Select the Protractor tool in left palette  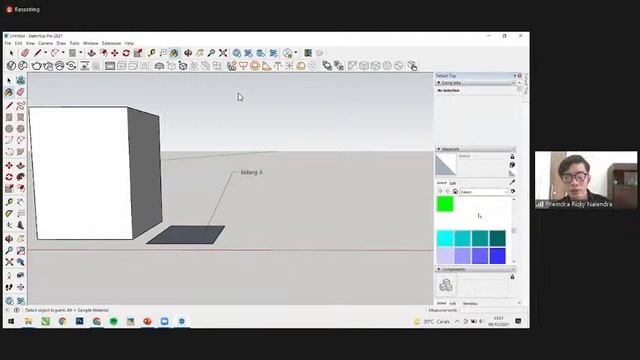pos(9,213)
